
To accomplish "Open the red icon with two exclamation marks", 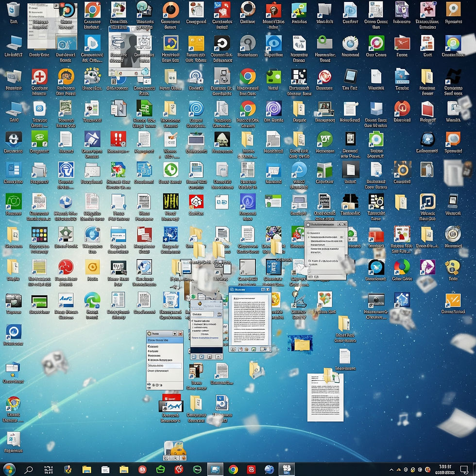I will tap(119, 139).
